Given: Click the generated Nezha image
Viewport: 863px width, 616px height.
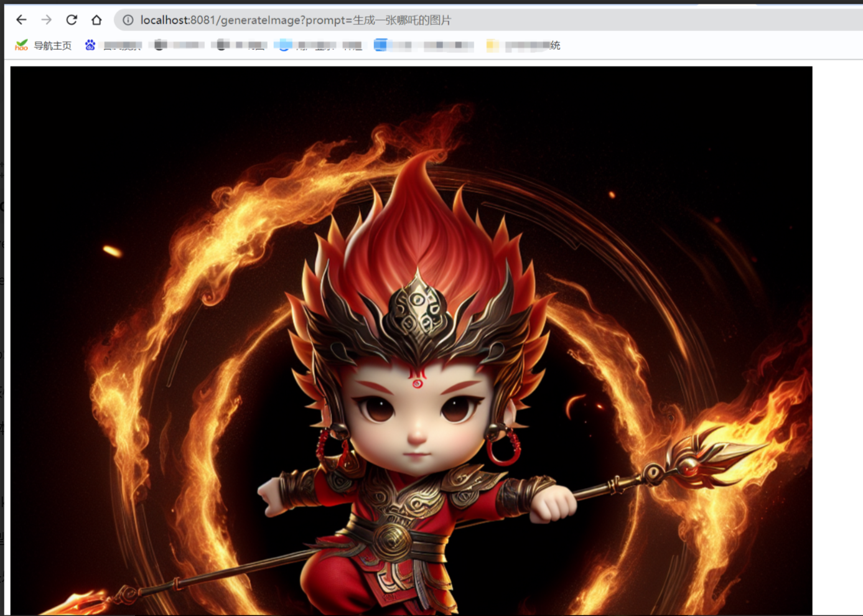Looking at the screenshot, I should 411,340.
